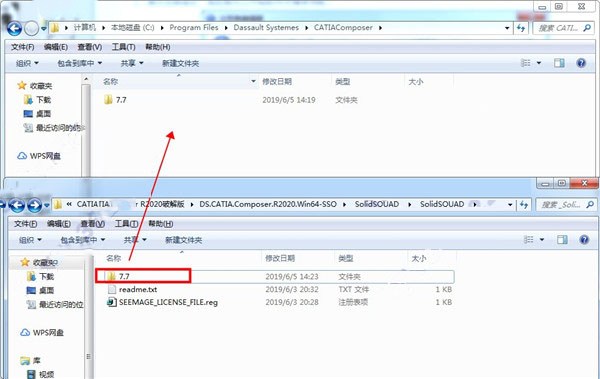Screen dimensions: 600x379
Task: Click Forward arrow in bottom SolidSQUAD window
Action: [34, 205]
